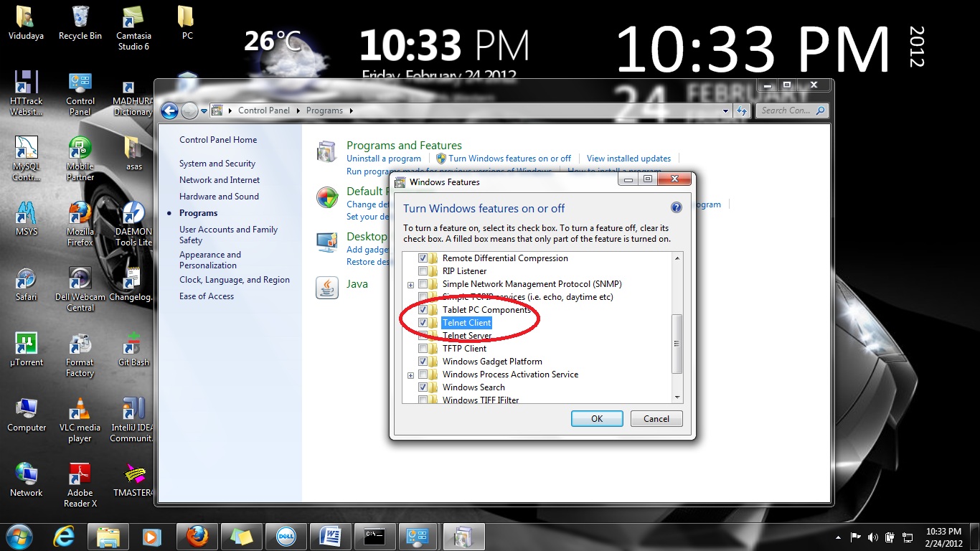Enable the RIP Listener checkbox
This screenshot has width=980, height=551.
tap(423, 271)
